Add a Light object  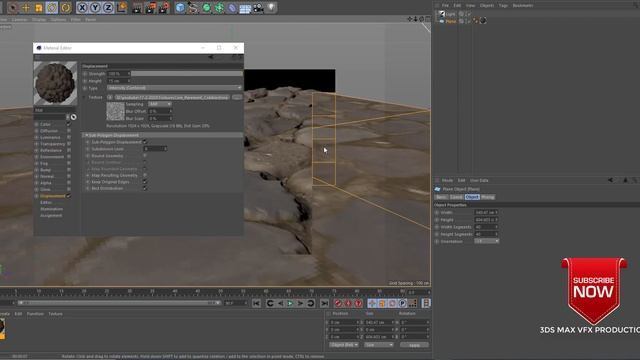click(x=271, y=7)
